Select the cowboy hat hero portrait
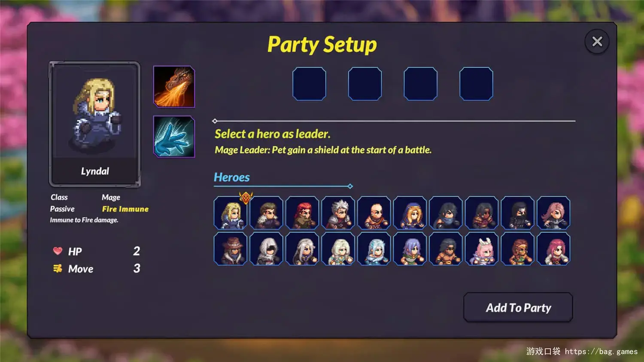644x362 pixels. 231,249
